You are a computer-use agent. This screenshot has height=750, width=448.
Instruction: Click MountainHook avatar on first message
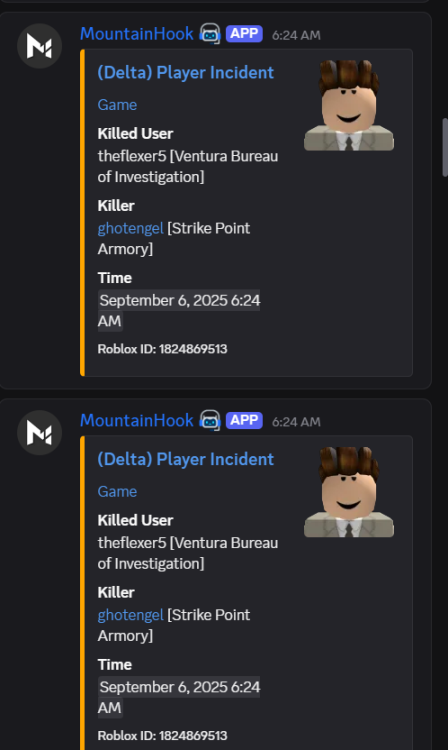(x=40, y=46)
